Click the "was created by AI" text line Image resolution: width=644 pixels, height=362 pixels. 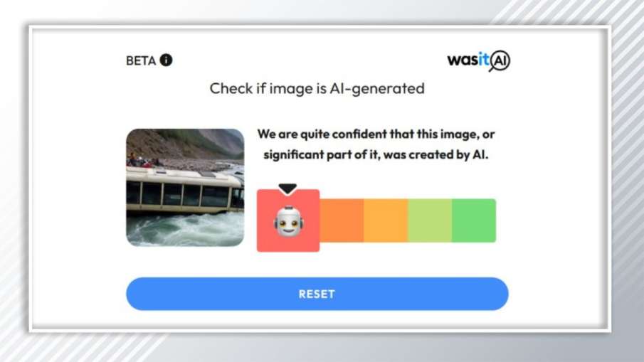[x=376, y=155]
